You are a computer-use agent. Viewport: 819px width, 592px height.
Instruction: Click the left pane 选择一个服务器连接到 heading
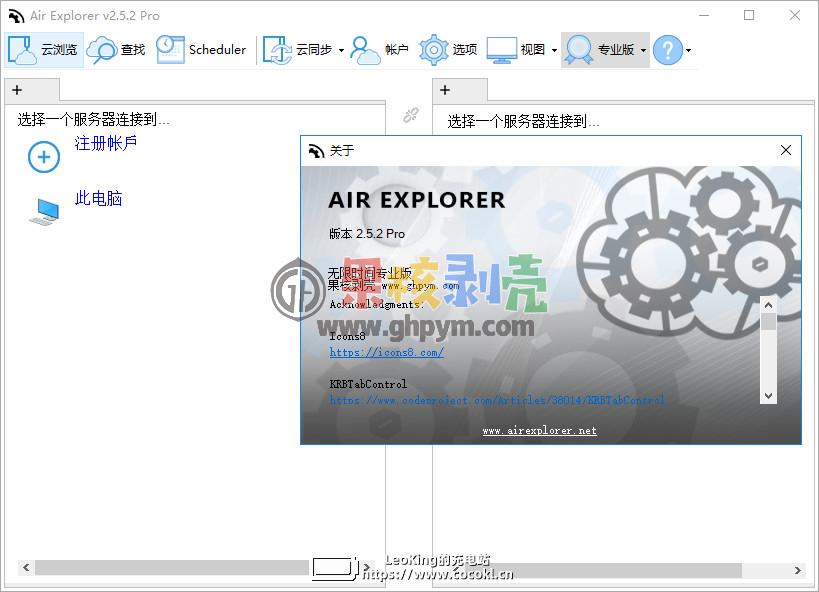point(93,120)
